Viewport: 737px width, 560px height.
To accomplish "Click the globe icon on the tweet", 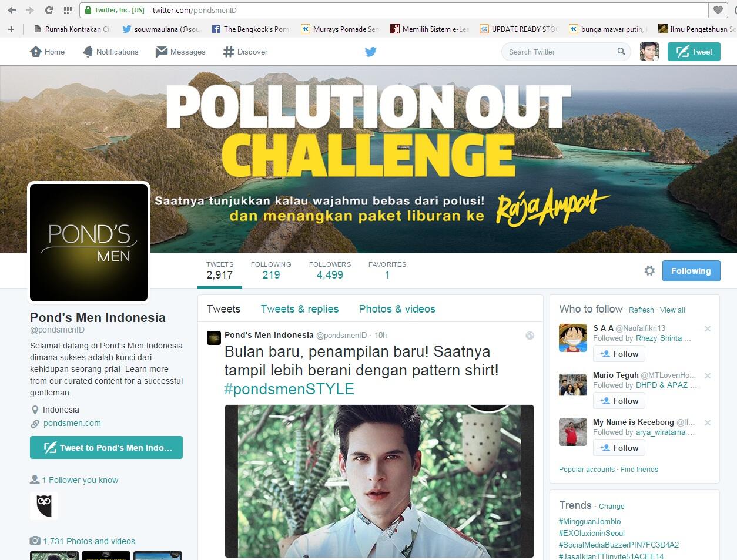I will click(530, 336).
